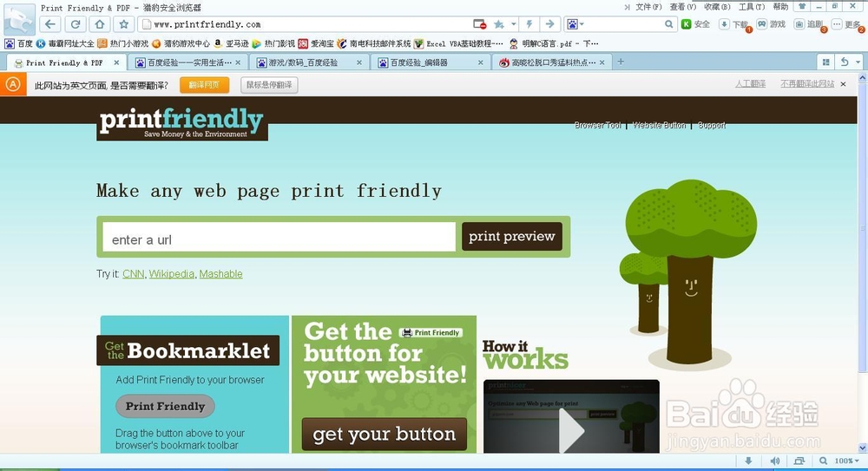This screenshot has height=471, width=868.
Task: Collapse the menu bar with the arrow before 文件
Action: click(x=627, y=7)
